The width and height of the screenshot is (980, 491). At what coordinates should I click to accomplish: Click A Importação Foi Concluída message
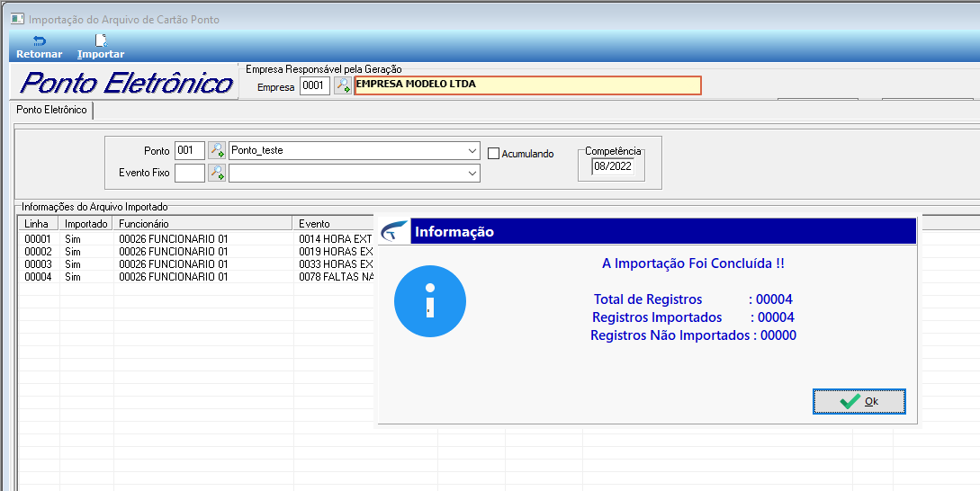click(693, 263)
